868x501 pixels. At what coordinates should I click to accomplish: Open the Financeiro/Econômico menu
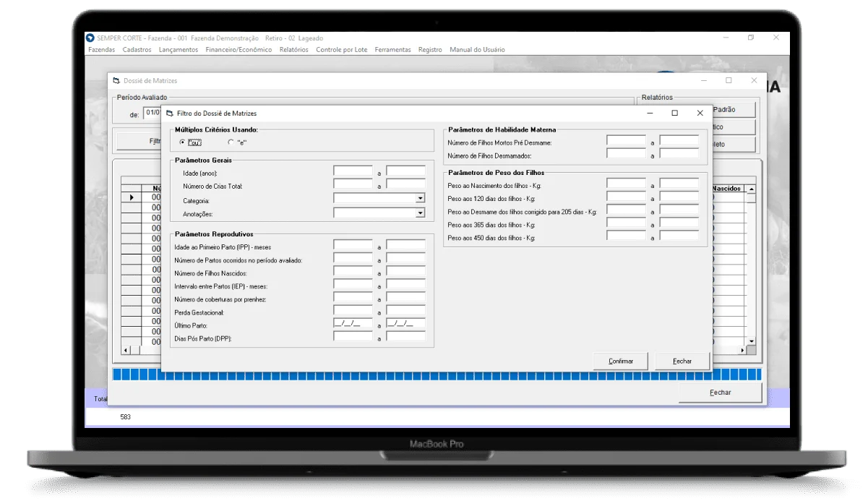pyautogui.click(x=239, y=50)
